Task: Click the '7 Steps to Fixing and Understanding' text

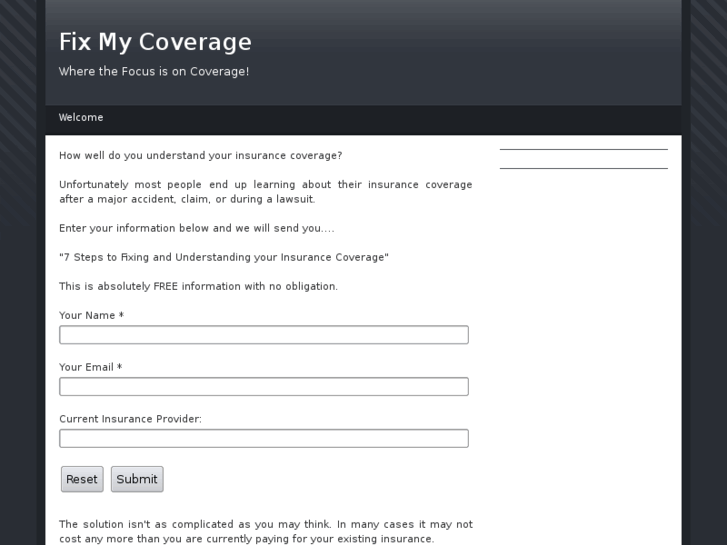Action: [224, 257]
